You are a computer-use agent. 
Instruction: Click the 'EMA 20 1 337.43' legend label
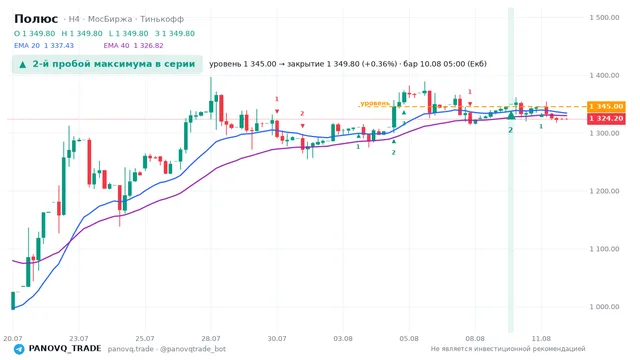pyautogui.click(x=44, y=46)
